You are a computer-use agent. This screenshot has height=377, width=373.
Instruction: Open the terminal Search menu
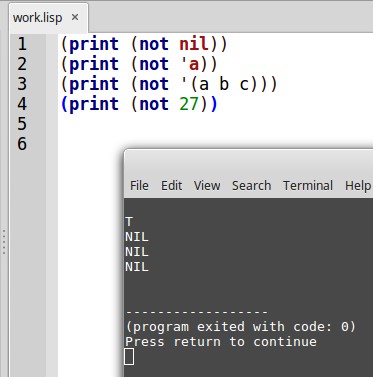pyautogui.click(x=252, y=185)
